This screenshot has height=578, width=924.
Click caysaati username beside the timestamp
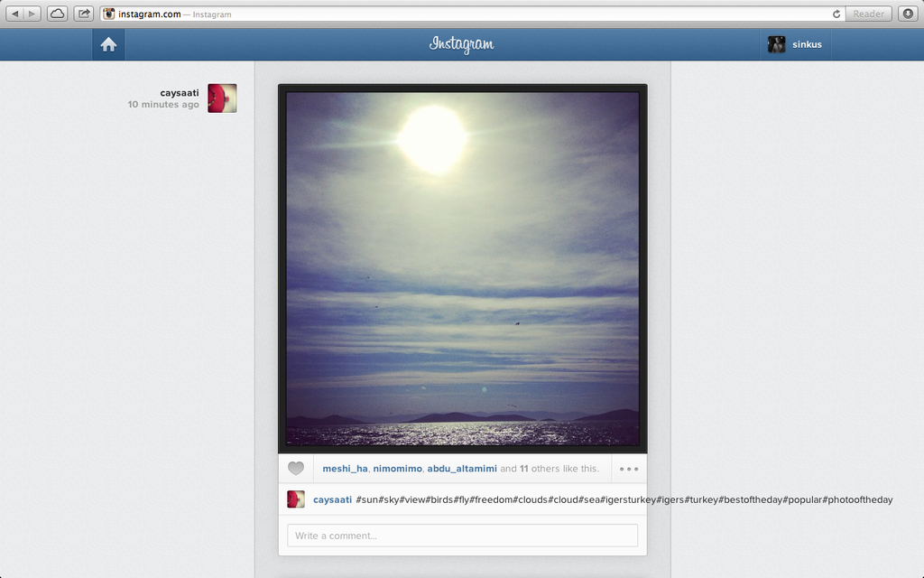click(x=180, y=92)
